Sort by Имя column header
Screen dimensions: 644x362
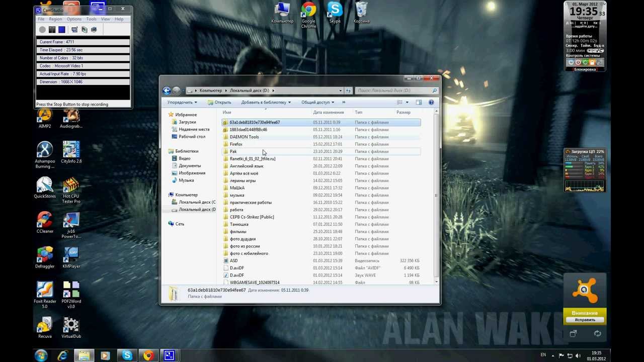pyautogui.click(x=227, y=112)
